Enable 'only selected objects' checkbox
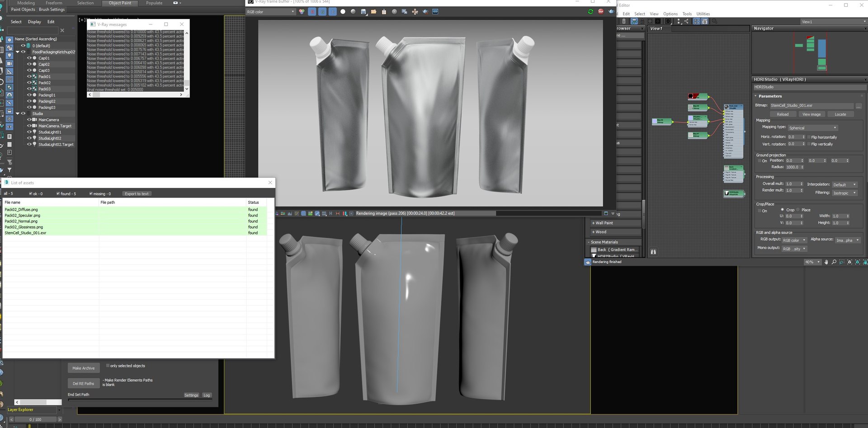Image resolution: width=868 pixels, height=428 pixels. coord(108,366)
